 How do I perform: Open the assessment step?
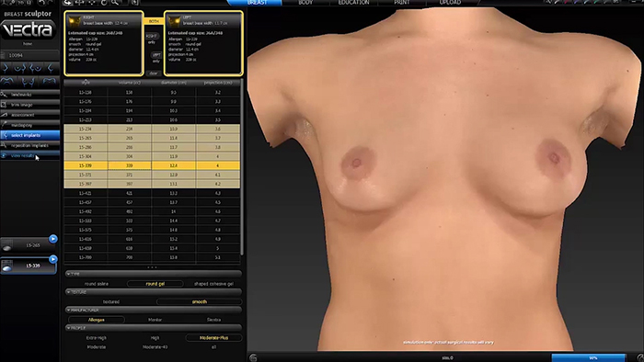(x=30, y=115)
